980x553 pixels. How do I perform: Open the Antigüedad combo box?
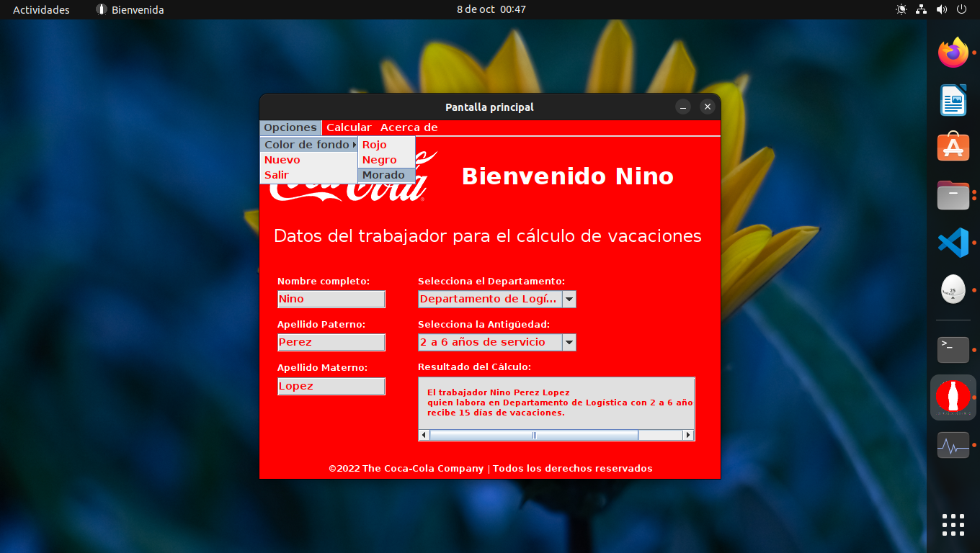click(x=497, y=342)
